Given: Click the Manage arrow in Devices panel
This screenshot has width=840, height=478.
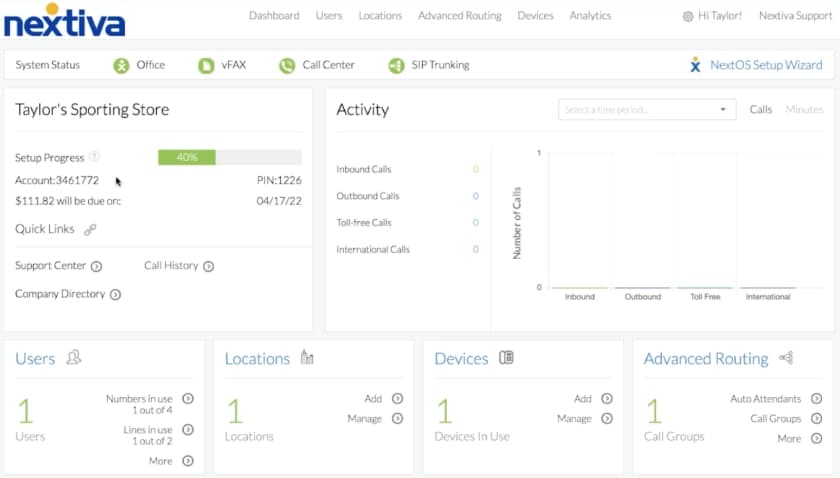Looking at the screenshot, I should (607, 419).
